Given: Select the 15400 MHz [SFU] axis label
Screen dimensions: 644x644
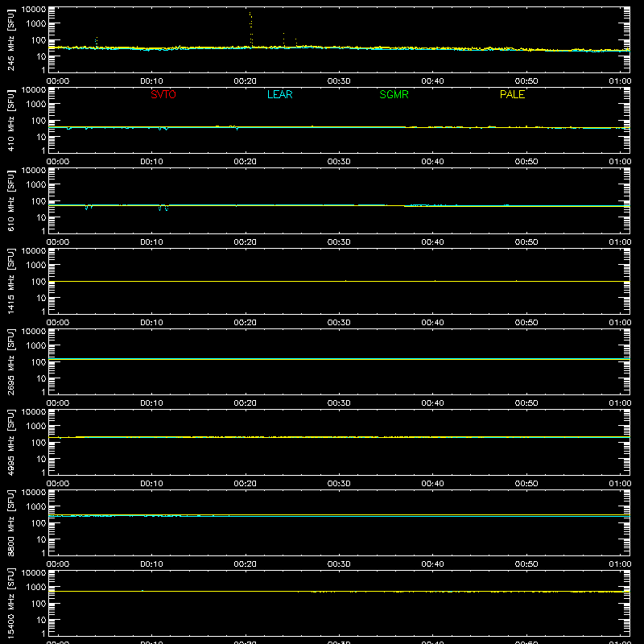Looking at the screenshot, I should click(10, 603).
